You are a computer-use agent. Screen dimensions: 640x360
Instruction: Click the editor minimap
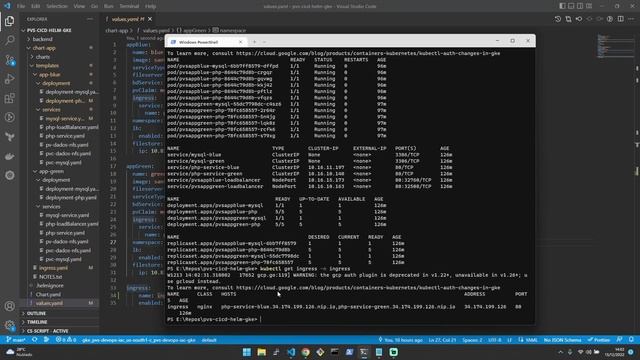click(x=616, y=46)
